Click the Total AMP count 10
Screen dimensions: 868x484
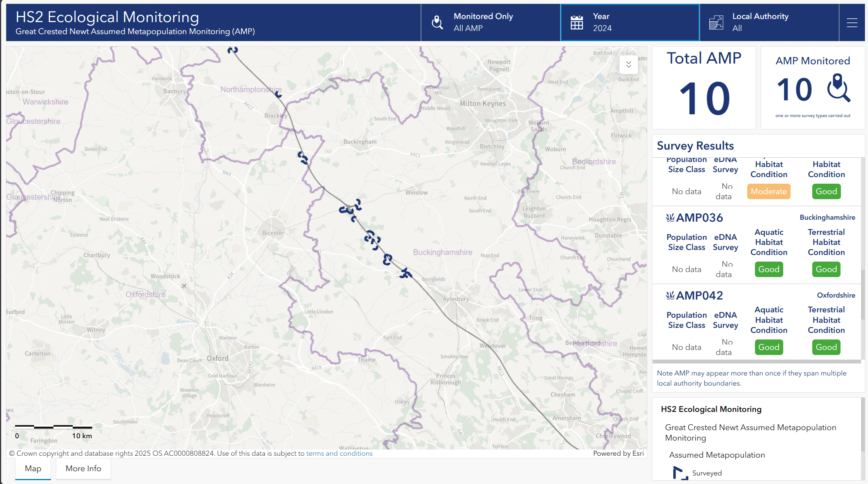coord(705,99)
